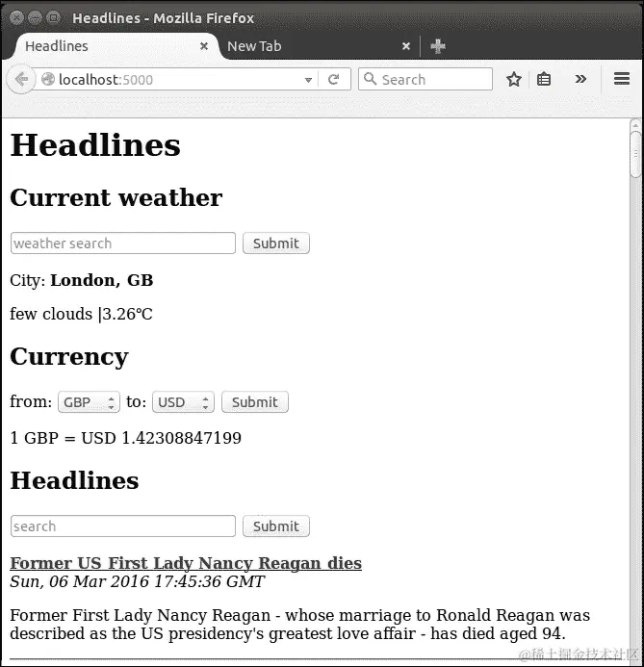Screen dimensions: 644x667
Task: Submit the weather search form
Action: click(x=276, y=244)
